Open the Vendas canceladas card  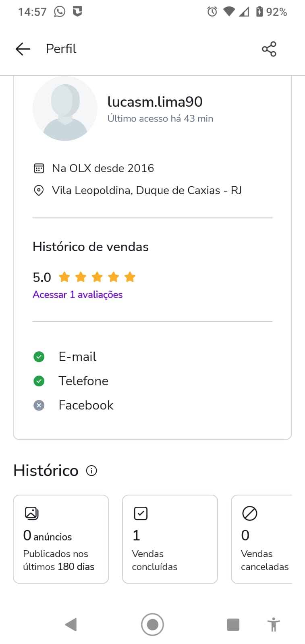pos(263,539)
